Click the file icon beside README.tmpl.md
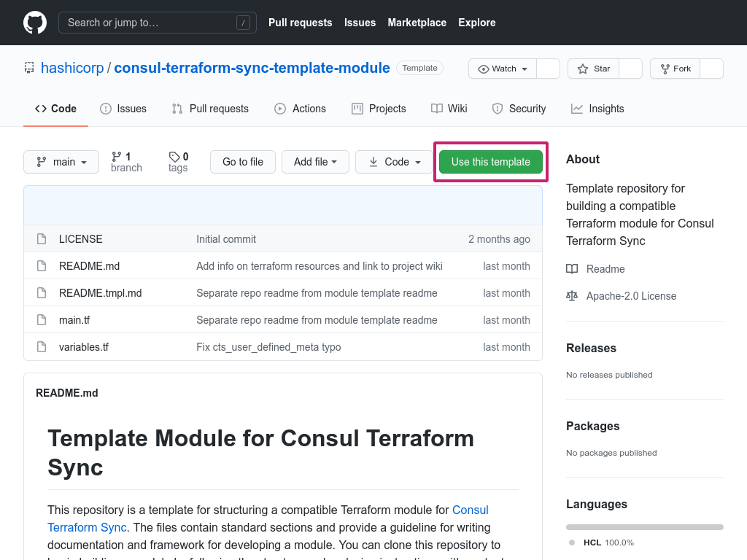 [42, 293]
